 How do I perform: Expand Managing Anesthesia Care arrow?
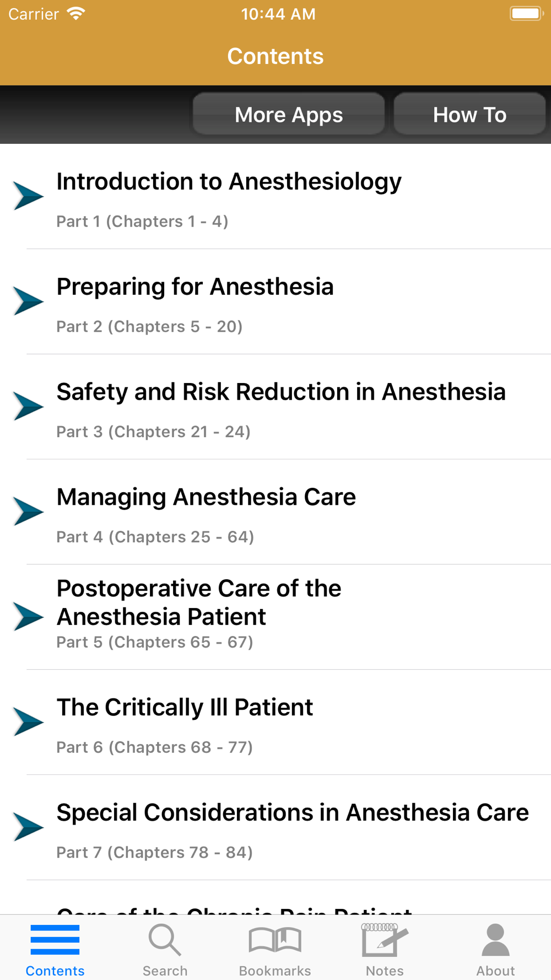pyautogui.click(x=28, y=511)
